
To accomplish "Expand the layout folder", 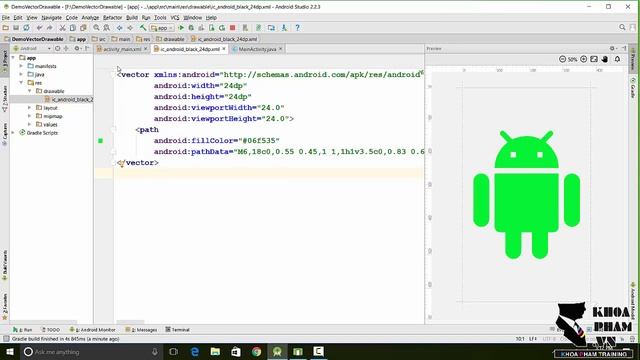I will 29,108.
